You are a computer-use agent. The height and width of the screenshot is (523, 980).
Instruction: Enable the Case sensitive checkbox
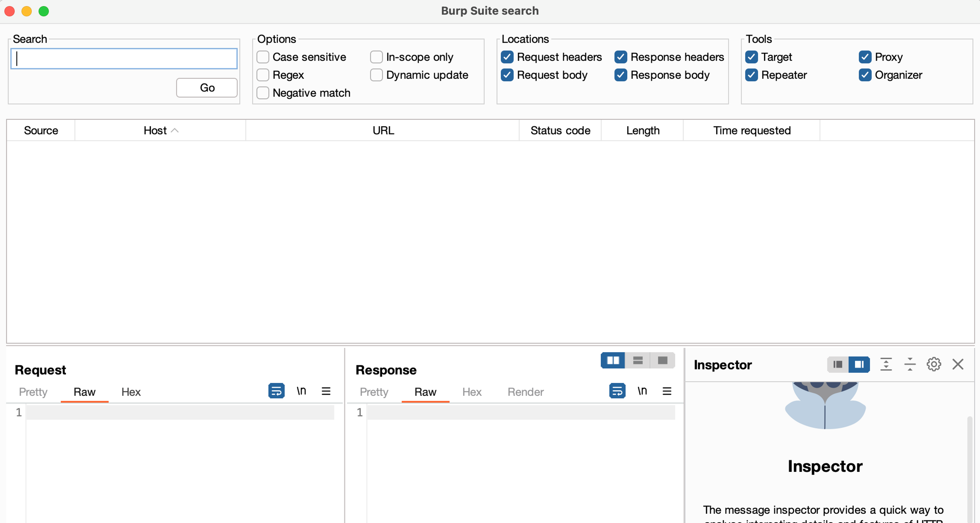263,57
